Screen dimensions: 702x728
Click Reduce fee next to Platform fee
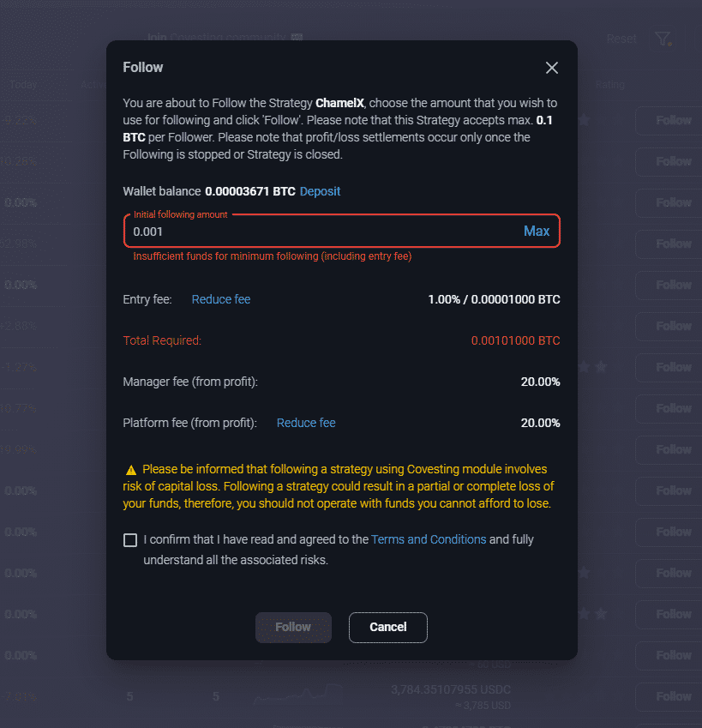pos(306,423)
